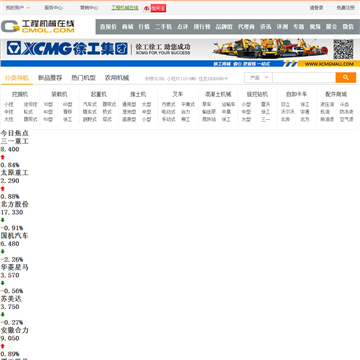
Task: Open 查报价 in the main navigation
Action: [108, 27]
